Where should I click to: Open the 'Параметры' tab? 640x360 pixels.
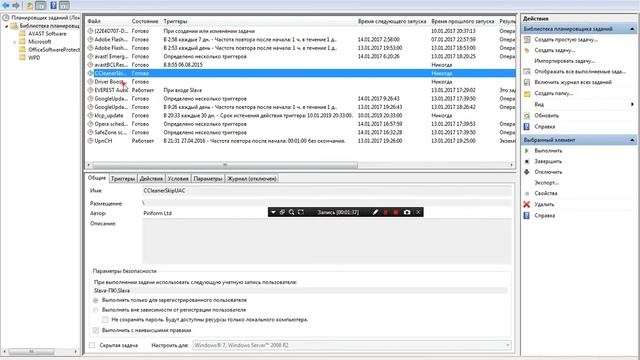point(208,179)
